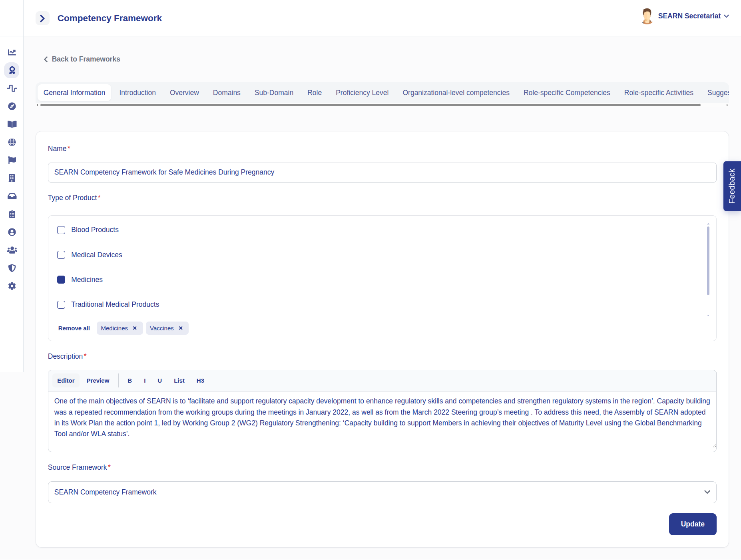
Task: Open the clipboard list icon in the sidebar
Action: (x=12, y=214)
